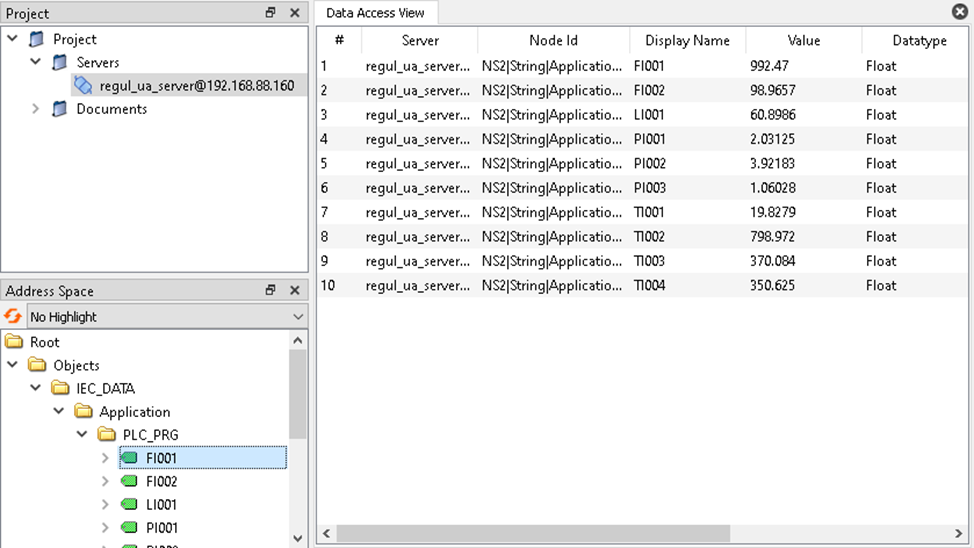Viewport: 974px width, 548px height.
Task: Click the Root folder icon
Action: [14, 342]
